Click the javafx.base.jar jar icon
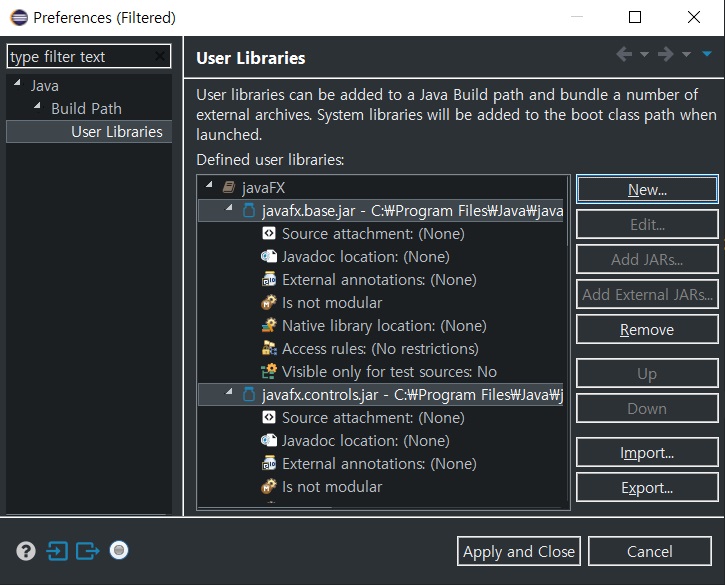The image size is (725, 585). 249,210
